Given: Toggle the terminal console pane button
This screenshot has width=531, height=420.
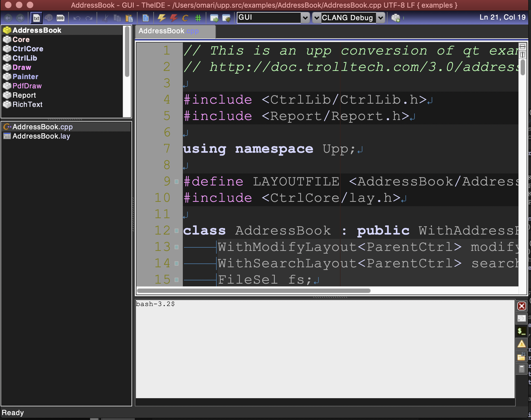Looking at the screenshot, I should click(x=521, y=331).
